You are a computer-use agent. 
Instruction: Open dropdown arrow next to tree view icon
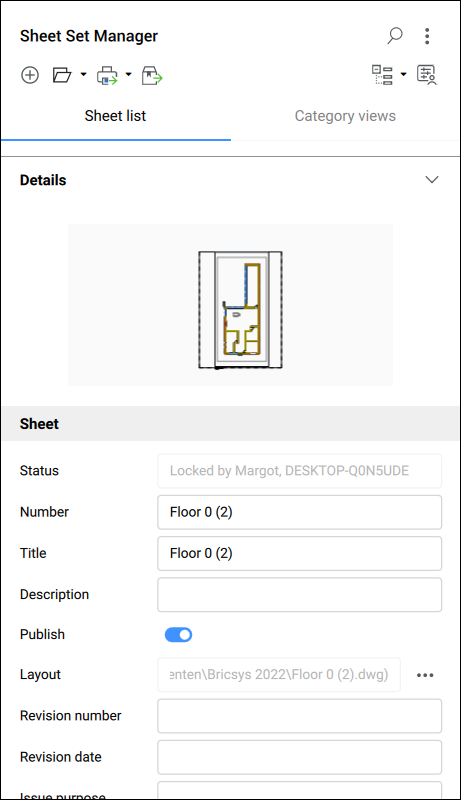pyautogui.click(x=403, y=74)
